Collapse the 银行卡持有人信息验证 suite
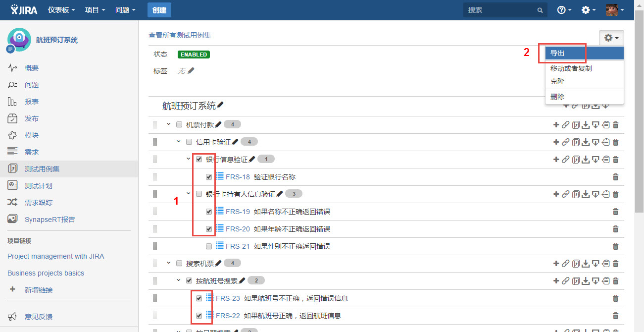This screenshot has height=332, width=644. [x=189, y=194]
